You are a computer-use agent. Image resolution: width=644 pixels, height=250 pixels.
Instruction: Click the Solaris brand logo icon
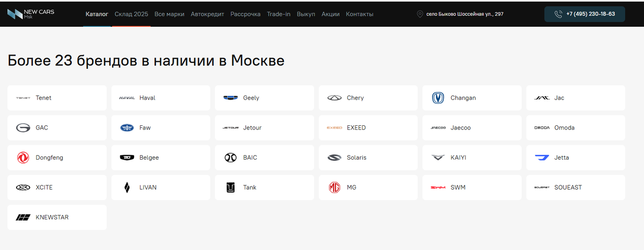(334, 158)
